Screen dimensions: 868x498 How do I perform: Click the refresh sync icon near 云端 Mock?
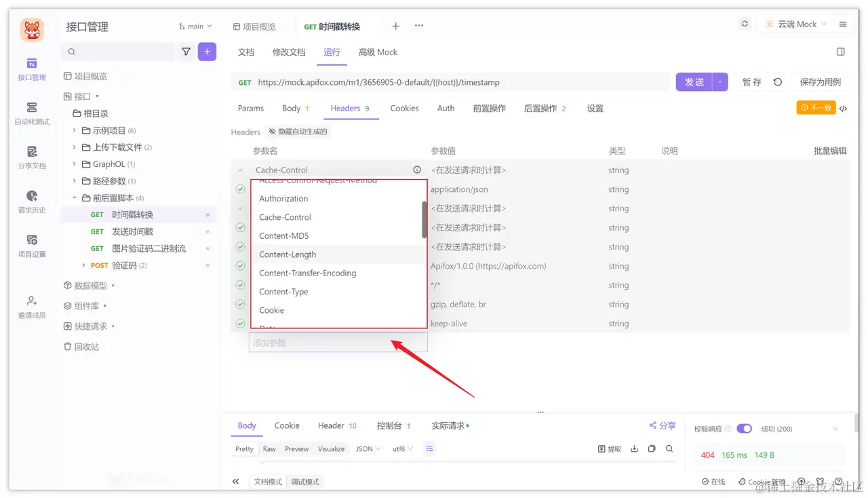coord(745,24)
